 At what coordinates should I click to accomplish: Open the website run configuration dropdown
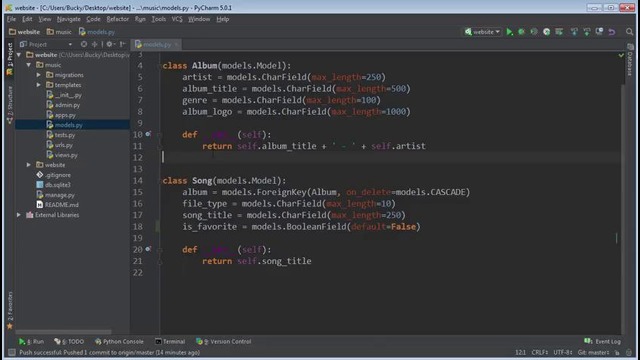pos(482,32)
